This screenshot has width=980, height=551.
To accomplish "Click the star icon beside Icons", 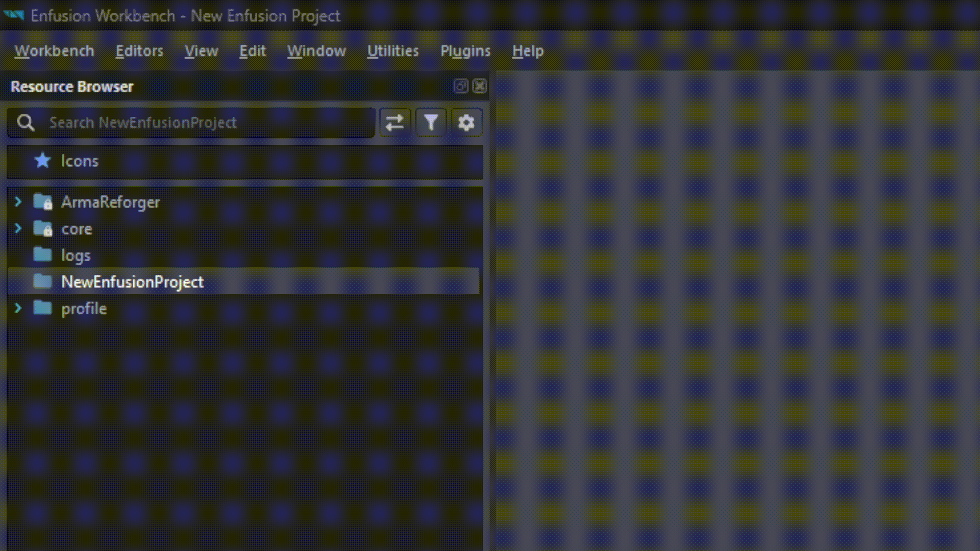I will [x=42, y=161].
